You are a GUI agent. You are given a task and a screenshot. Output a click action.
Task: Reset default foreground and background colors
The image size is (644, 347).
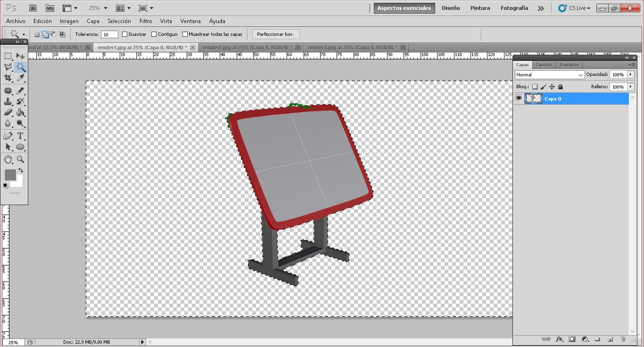point(6,186)
